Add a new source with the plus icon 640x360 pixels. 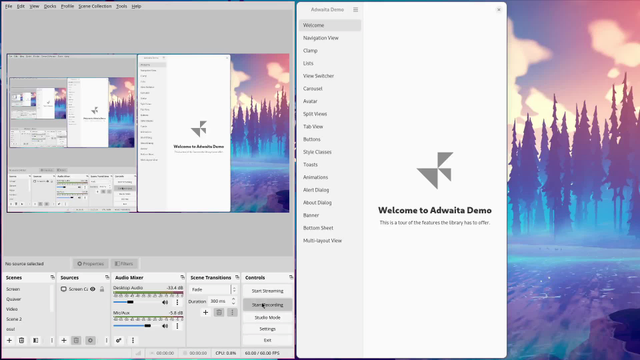coord(64,340)
